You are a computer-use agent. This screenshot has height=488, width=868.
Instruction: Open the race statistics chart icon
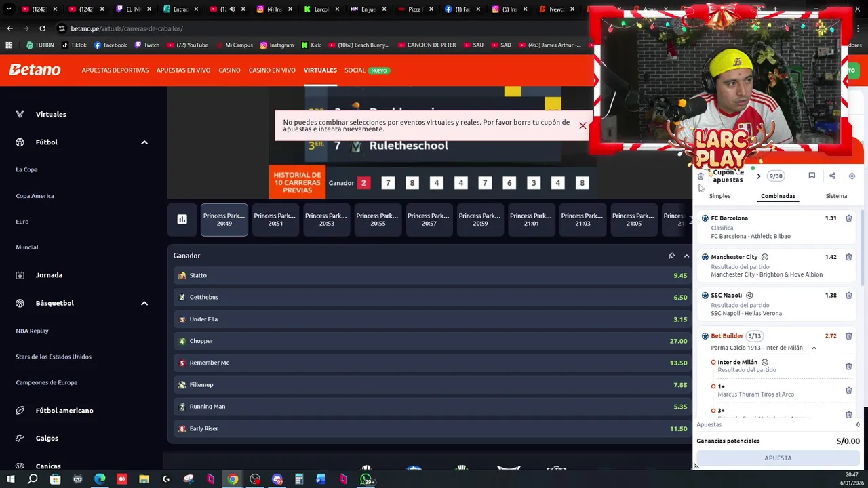pyautogui.click(x=182, y=219)
